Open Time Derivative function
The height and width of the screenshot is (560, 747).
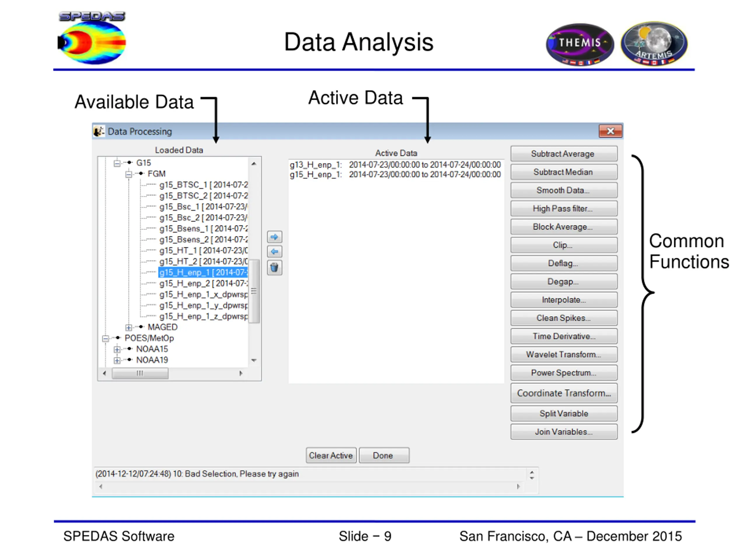tap(564, 336)
